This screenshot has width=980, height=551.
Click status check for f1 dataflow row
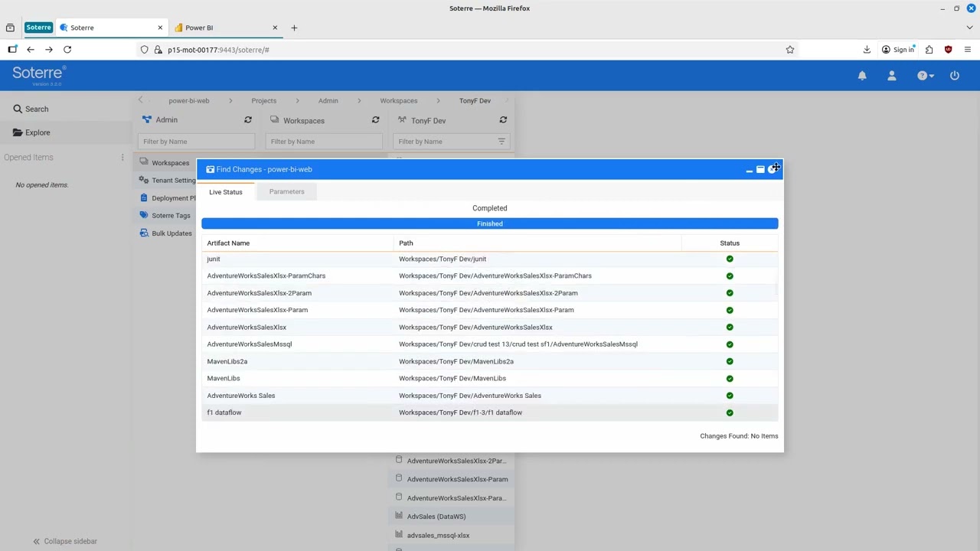[730, 412]
